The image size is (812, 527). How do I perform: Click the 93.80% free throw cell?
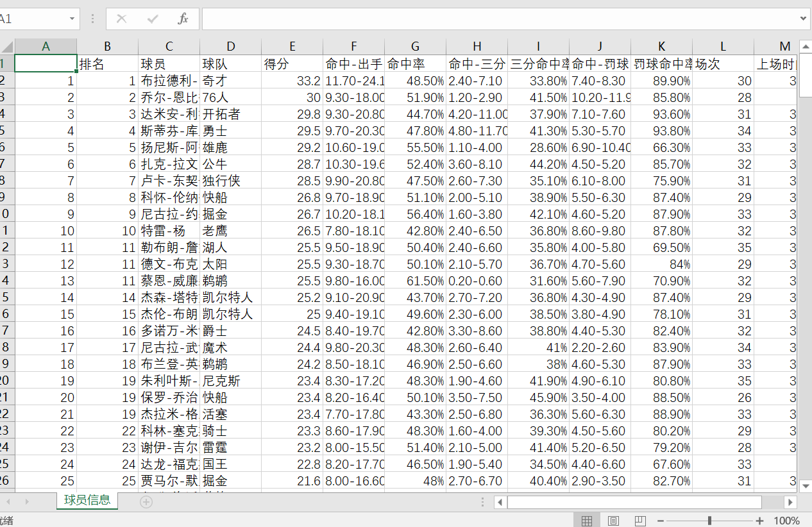[x=661, y=131]
